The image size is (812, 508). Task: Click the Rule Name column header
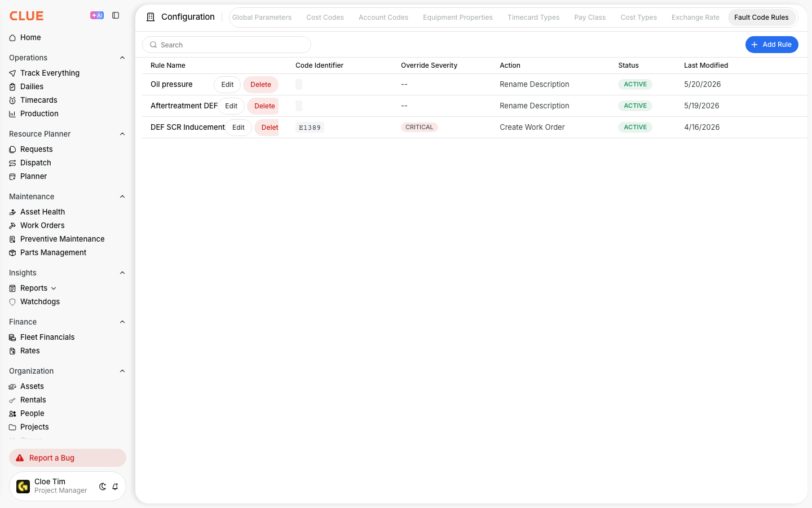point(168,65)
